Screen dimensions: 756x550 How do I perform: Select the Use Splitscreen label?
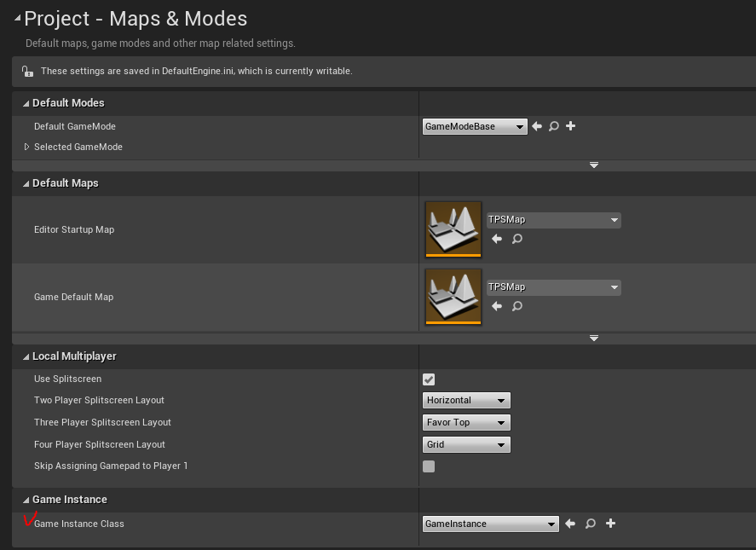pyautogui.click(x=68, y=379)
